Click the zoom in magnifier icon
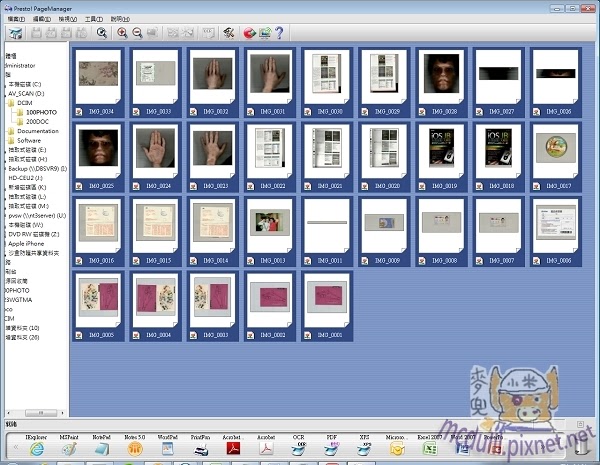This screenshot has width=600, height=465. point(122,33)
